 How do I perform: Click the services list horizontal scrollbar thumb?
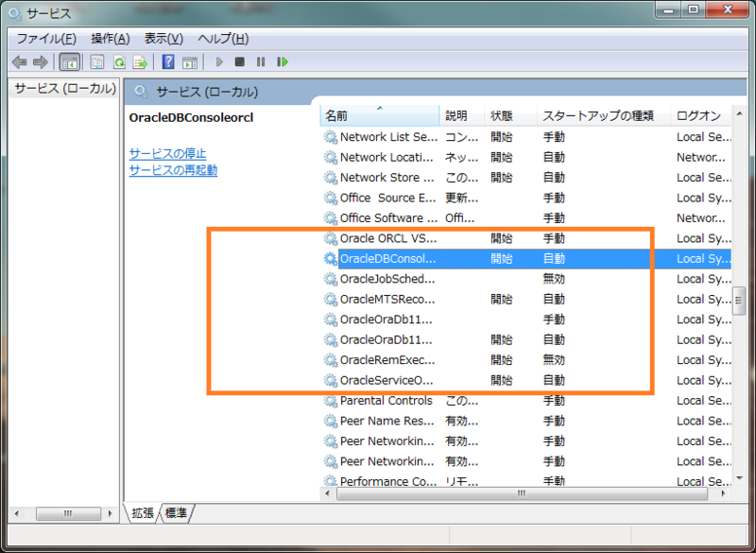[x=522, y=493]
